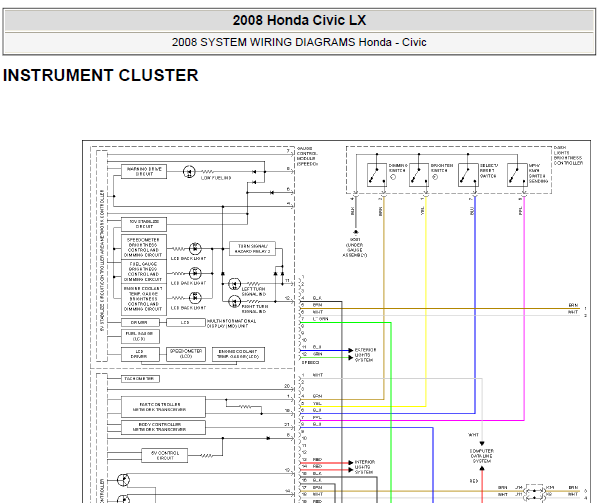This screenshot has height=503, width=605.
Task: Click the down arrow above Computer Data Line System
Action: pyautogui.click(x=482, y=444)
